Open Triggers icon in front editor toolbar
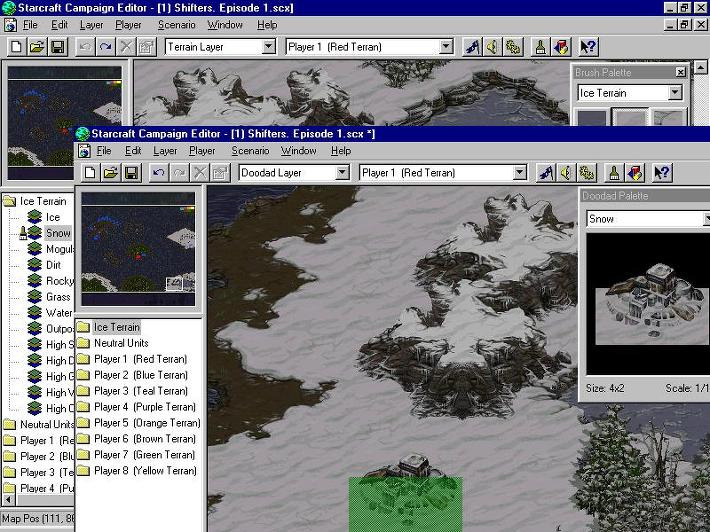 pos(546,173)
